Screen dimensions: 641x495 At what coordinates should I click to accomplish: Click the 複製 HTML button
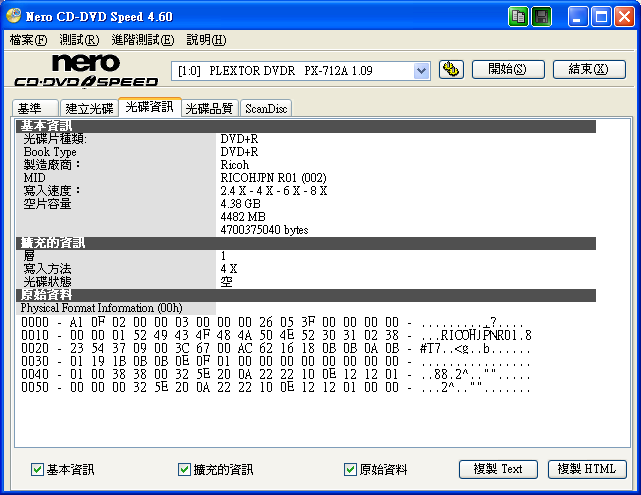coord(587,469)
